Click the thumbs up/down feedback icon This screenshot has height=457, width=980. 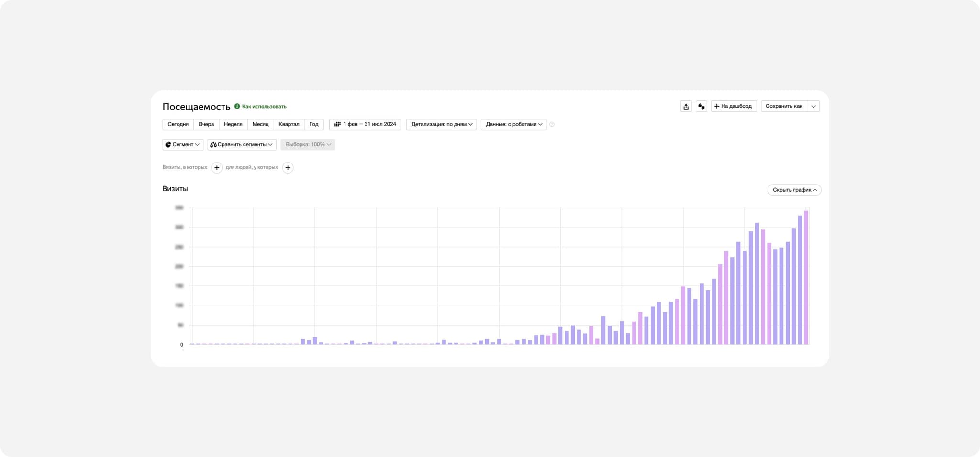click(701, 106)
